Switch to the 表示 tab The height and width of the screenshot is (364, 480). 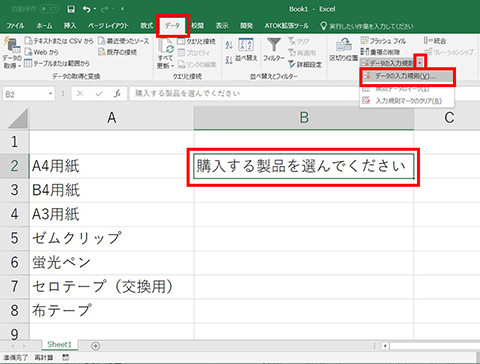coord(222,26)
